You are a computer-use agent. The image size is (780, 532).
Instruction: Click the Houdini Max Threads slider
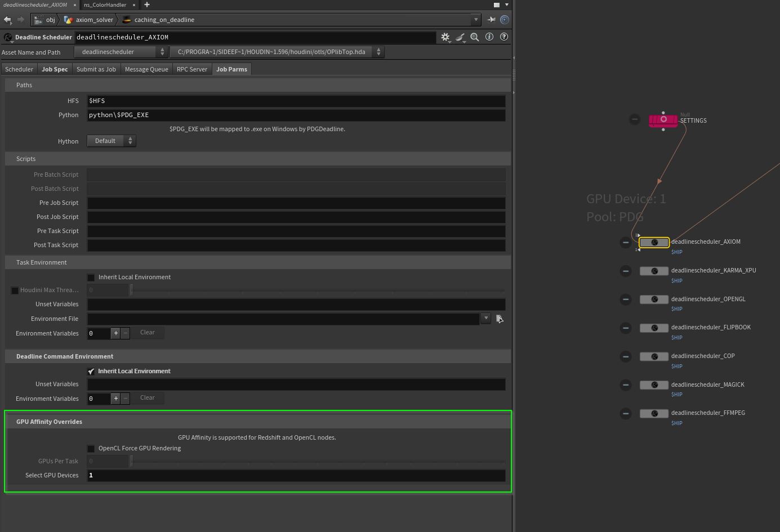[318, 290]
